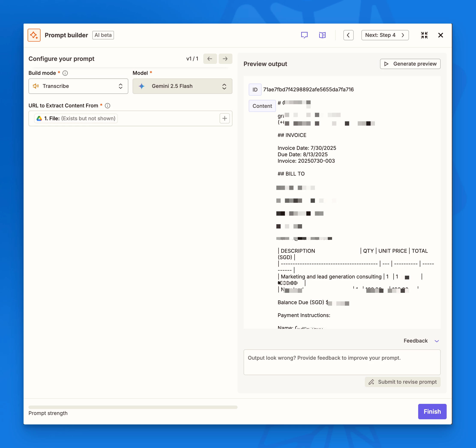The image size is (476, 448).
Task: Select the 1. File Google Drive pill
Action: tap(76, 118)
